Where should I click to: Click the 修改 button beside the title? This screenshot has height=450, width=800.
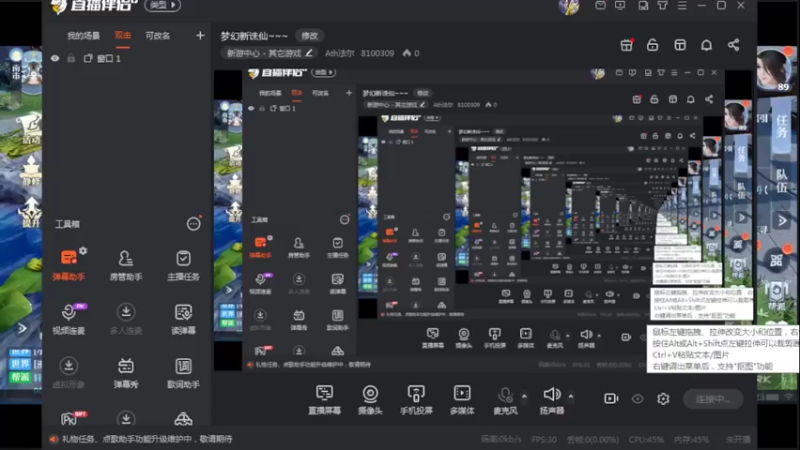(309, 36)
